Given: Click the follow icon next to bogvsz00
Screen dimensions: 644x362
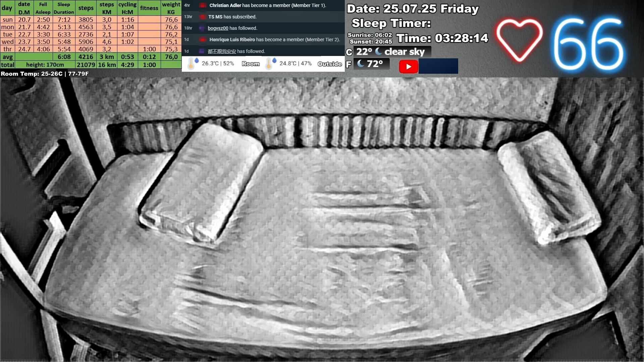Looking at the screenshot, I should coord(202,28).
